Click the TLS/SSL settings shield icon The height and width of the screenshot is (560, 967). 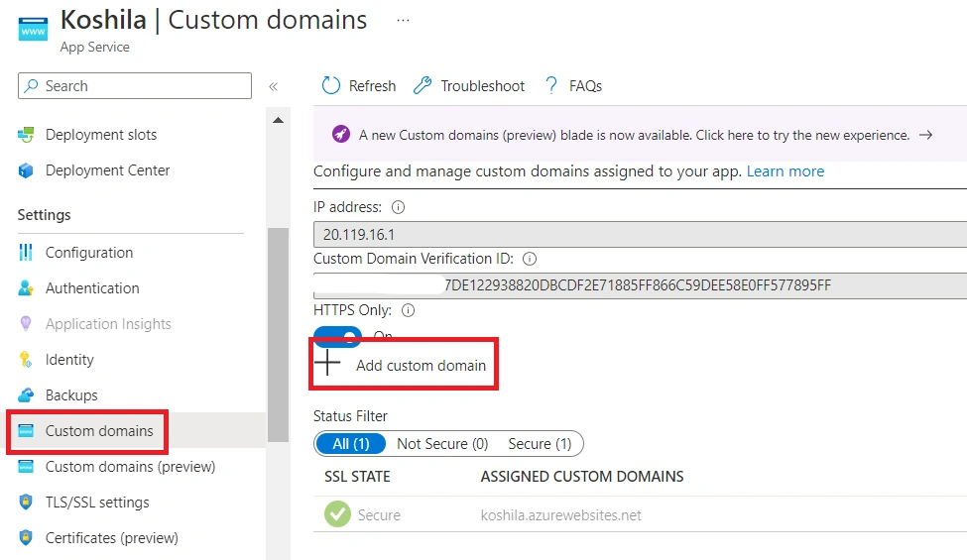point(26,502)
